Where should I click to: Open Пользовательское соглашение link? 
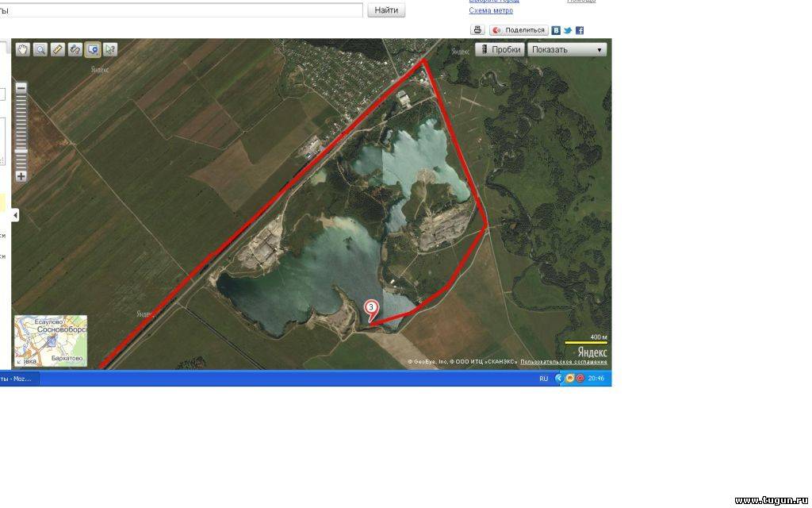tap(564, 362)
